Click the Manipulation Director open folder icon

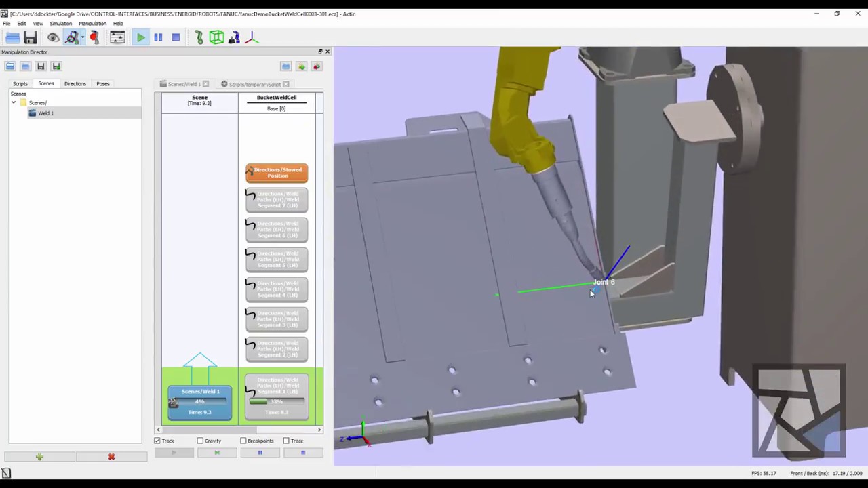[x=25, y=66]
